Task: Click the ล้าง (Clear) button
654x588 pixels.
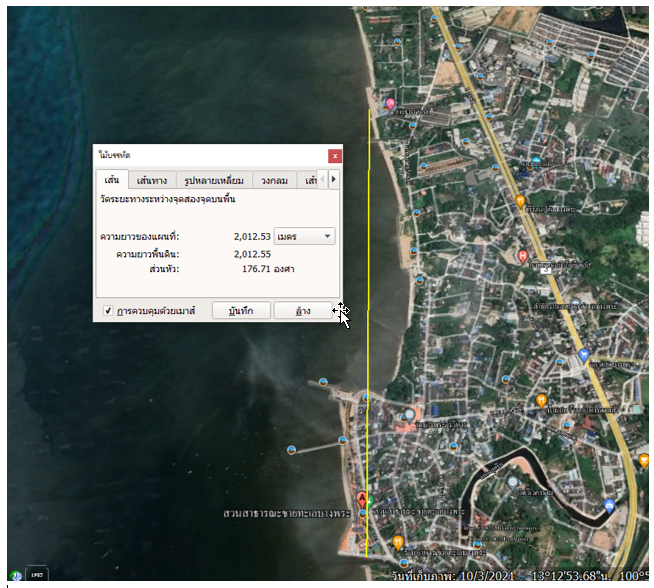Action: click(302, 311)
